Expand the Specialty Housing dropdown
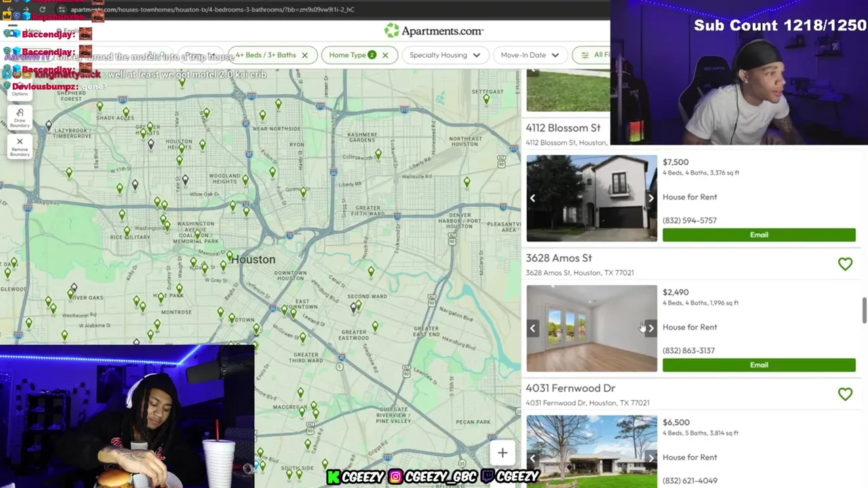This screenshot has width=868, height=488. point(444,55)
